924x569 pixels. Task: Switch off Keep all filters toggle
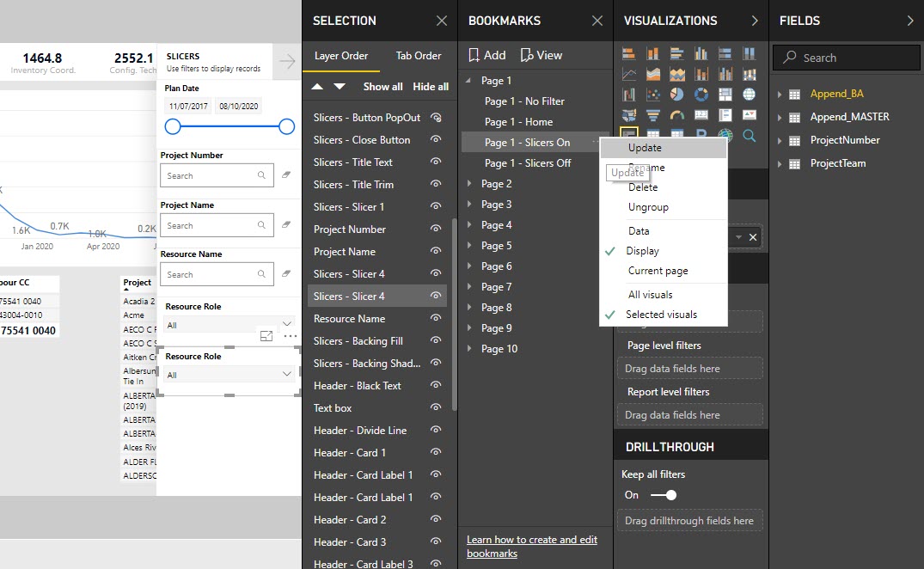coord(664,495)
